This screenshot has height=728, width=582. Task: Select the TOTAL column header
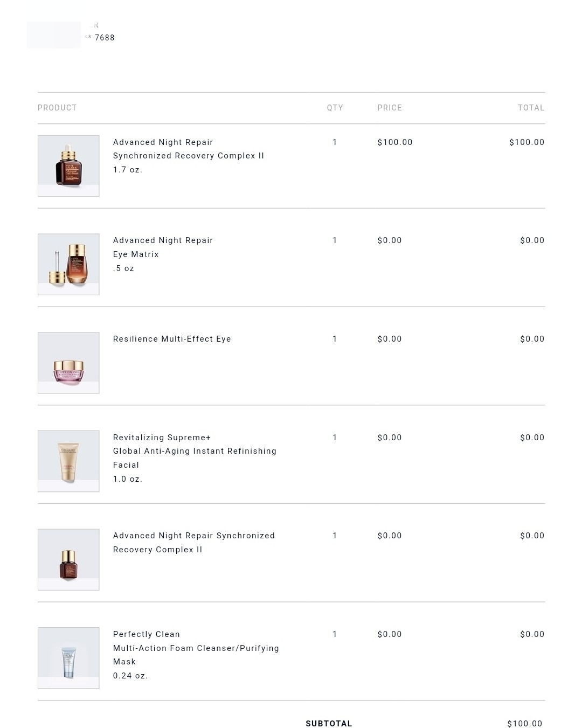point(531,108)
